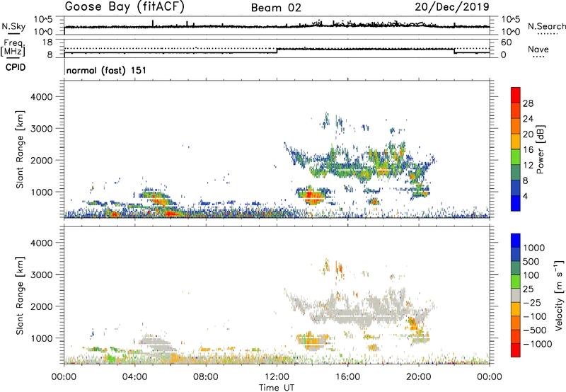Click the 'CPID' label
This screenshot has width=566, height=392.
point(16,67)
